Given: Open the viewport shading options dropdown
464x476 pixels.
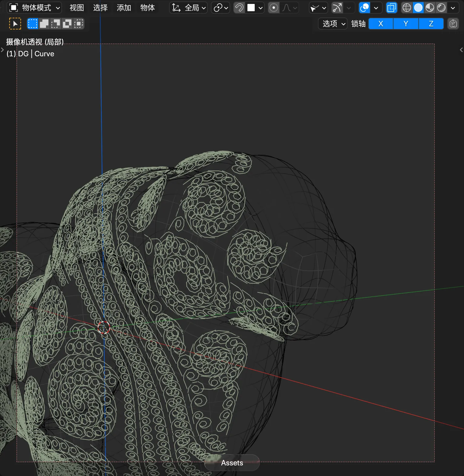Looking at the screenshot, I should [453, 8].
